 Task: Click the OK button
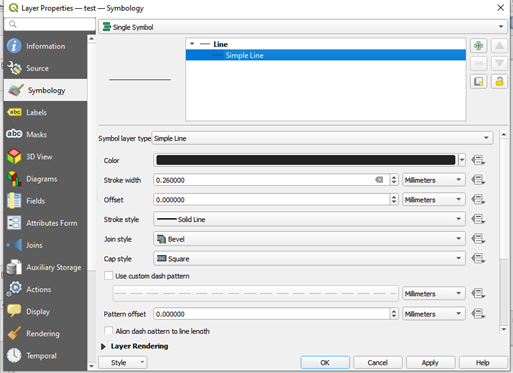pyautogui.click(x=325, y=362)
